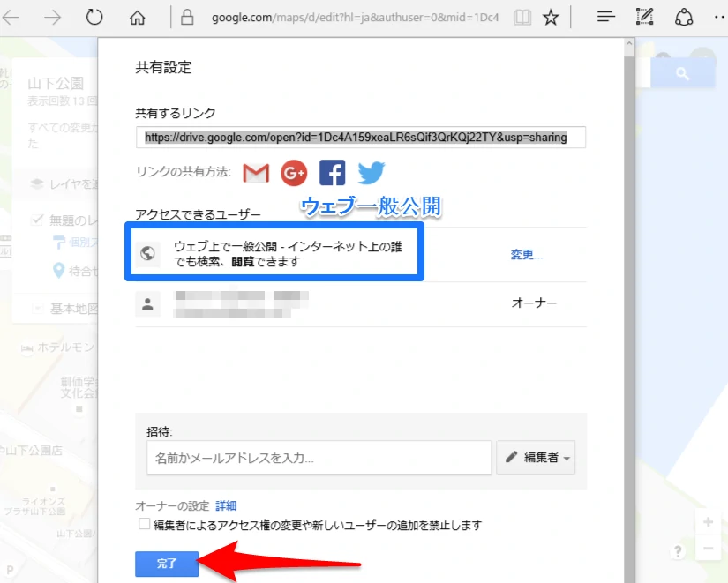Share the map link on Google+
Screen dimensions: 728x583
(x=293, y=173)
